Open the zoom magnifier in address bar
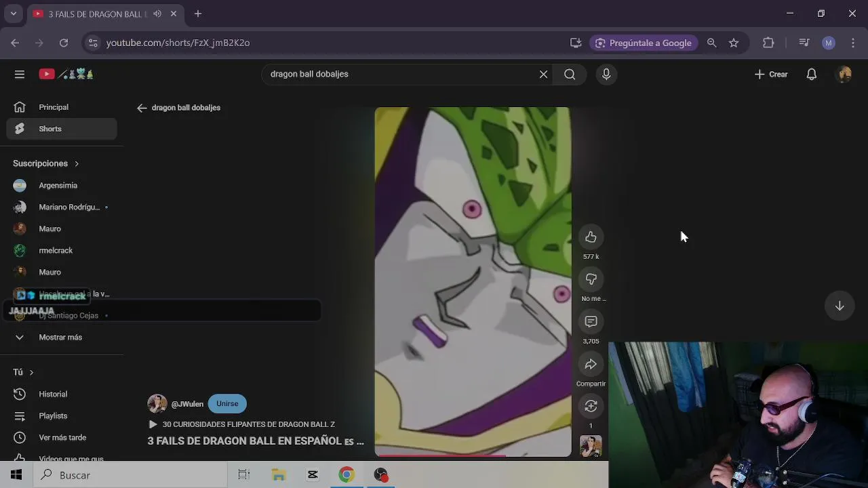This screenshot has width=868, height=488. point(711,43)
